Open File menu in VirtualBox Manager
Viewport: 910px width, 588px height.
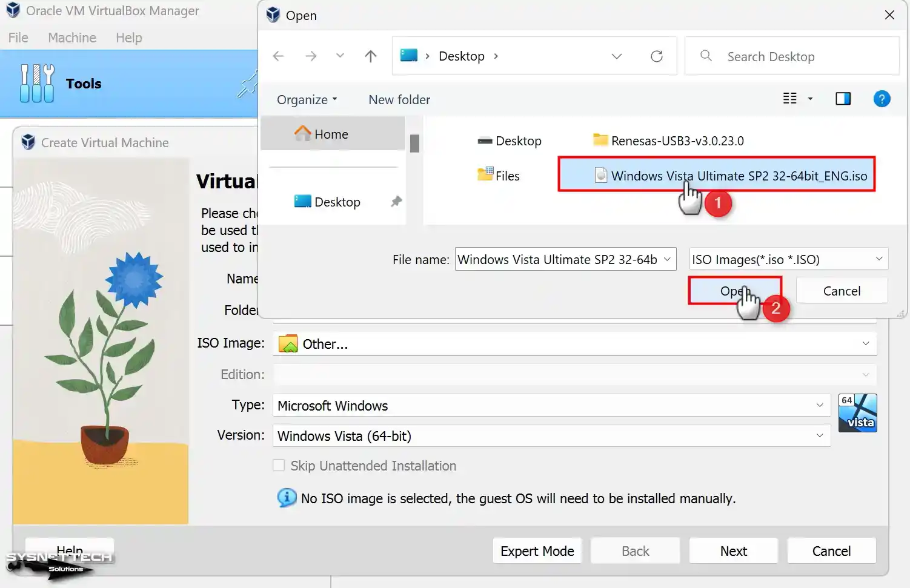[18, 38]
